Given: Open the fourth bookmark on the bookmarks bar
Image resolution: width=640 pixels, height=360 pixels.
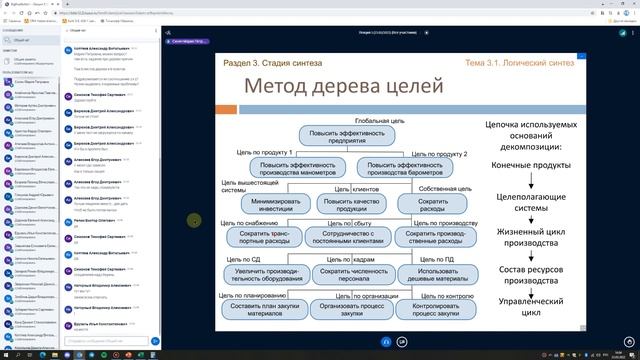Looking at the screenshot, I should 117,21.
